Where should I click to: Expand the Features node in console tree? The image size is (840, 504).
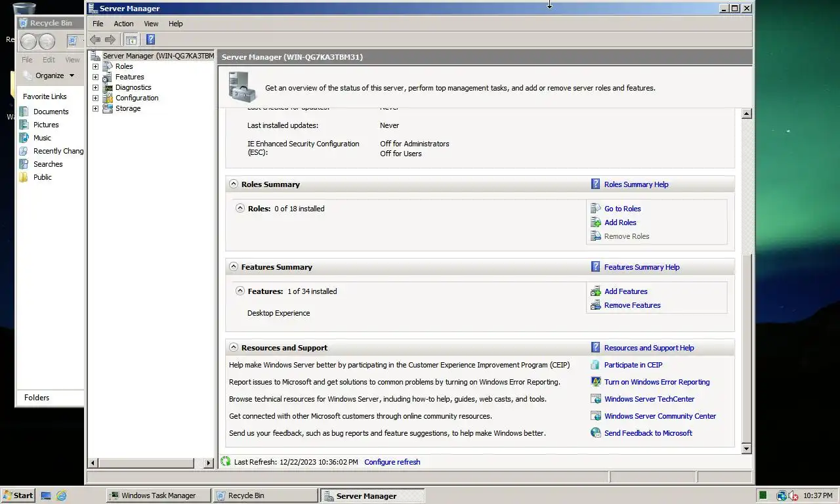[x=95, y=77]
